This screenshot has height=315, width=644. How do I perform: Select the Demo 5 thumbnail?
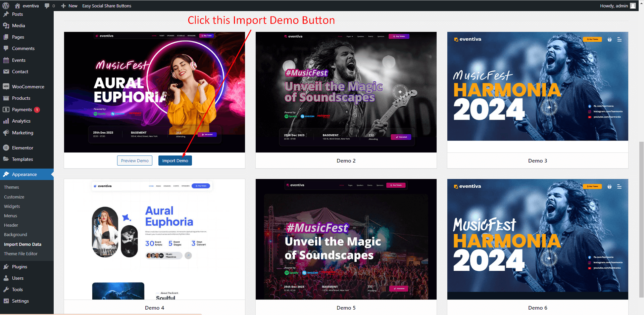click(x=346, y=239)
